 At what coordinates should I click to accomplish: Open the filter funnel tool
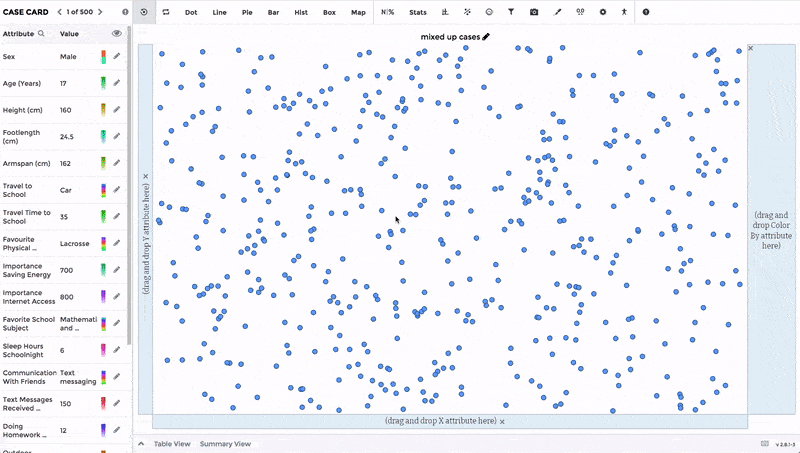point(511,12)
